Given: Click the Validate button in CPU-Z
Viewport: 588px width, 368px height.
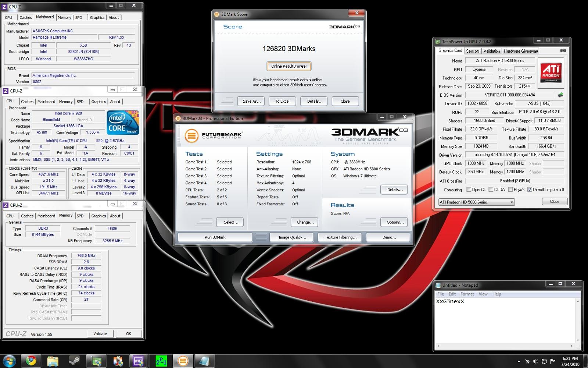Looking at the screenshot, I should (x=100, y=334).
